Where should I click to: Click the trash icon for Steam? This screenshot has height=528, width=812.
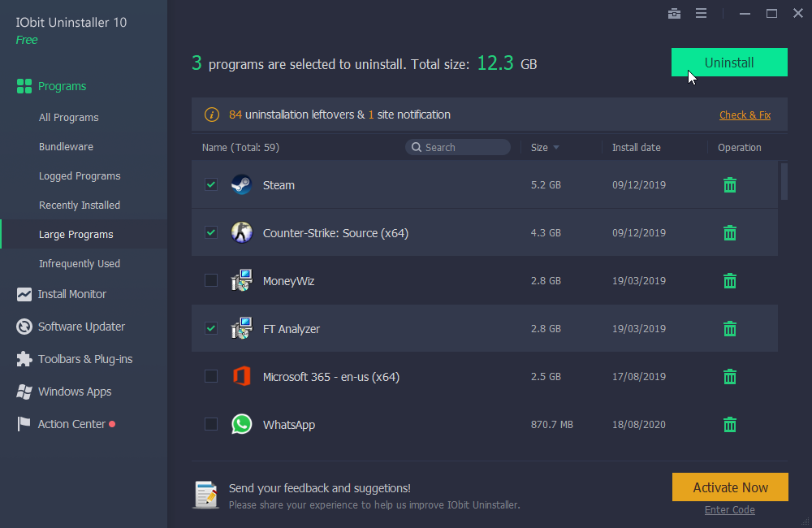tap(730, 185)
